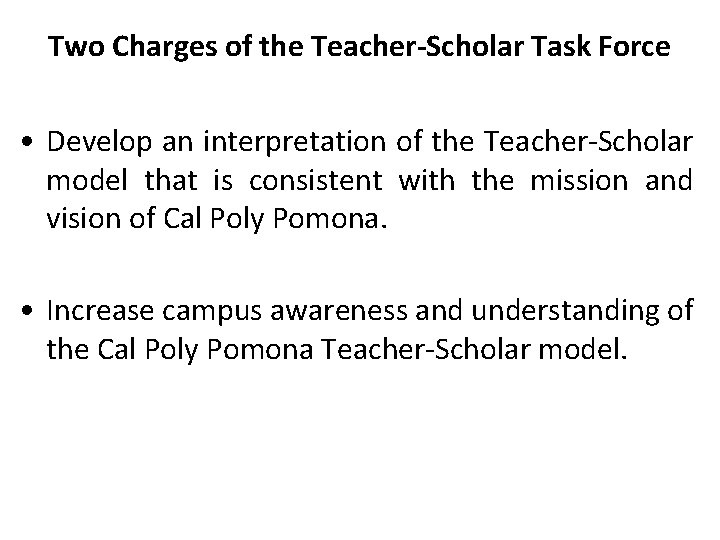Click the first bullet point marker
The height and width of the screenshot is (540, 720).
[x=28, y=141]
